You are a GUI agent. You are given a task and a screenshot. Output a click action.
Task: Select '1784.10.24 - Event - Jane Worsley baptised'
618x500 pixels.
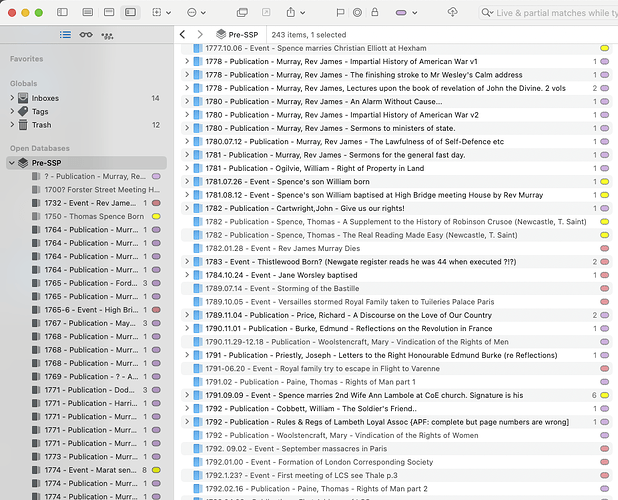point(396,275)
